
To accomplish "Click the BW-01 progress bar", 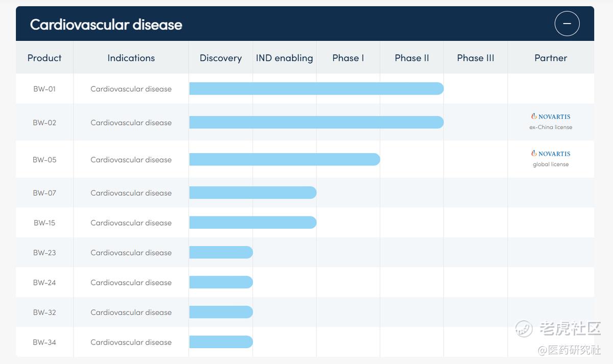I will (316, 88).
